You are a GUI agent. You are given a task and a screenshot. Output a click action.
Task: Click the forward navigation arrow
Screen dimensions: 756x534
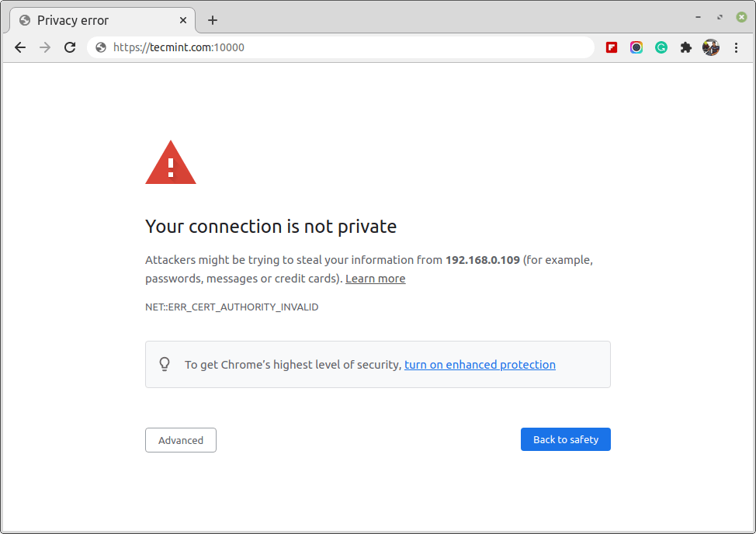tap(45, 47)
